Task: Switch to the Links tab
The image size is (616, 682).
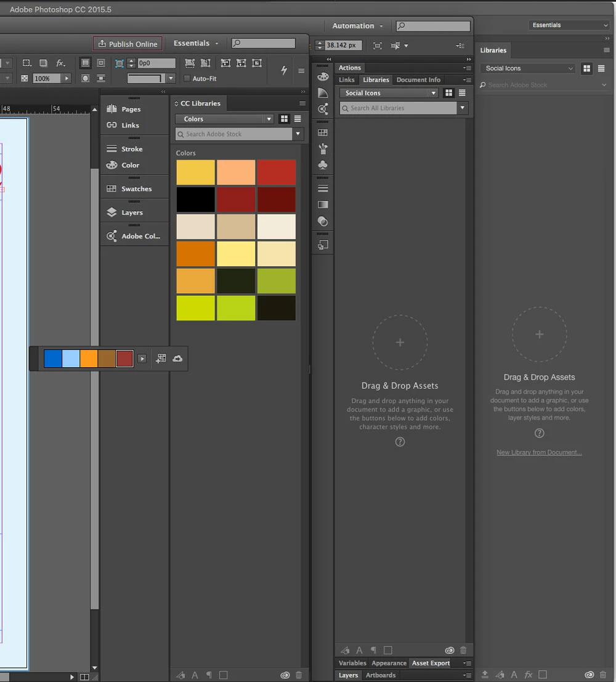Action: point(347,79)
